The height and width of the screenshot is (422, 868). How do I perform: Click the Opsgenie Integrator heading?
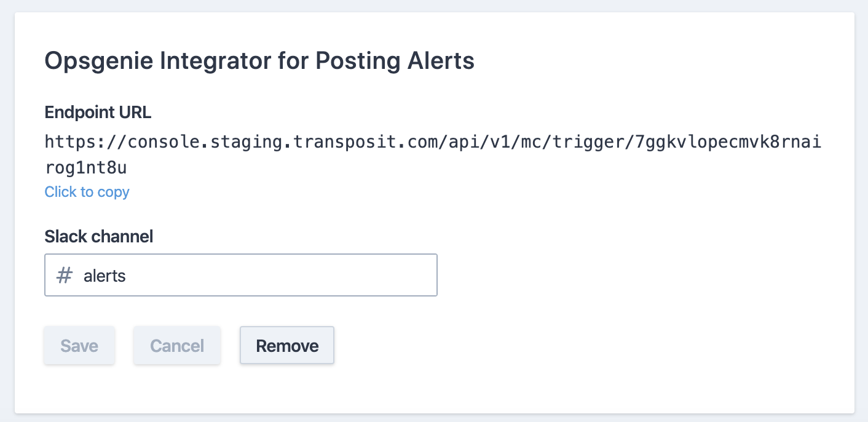tap(259, 62)
